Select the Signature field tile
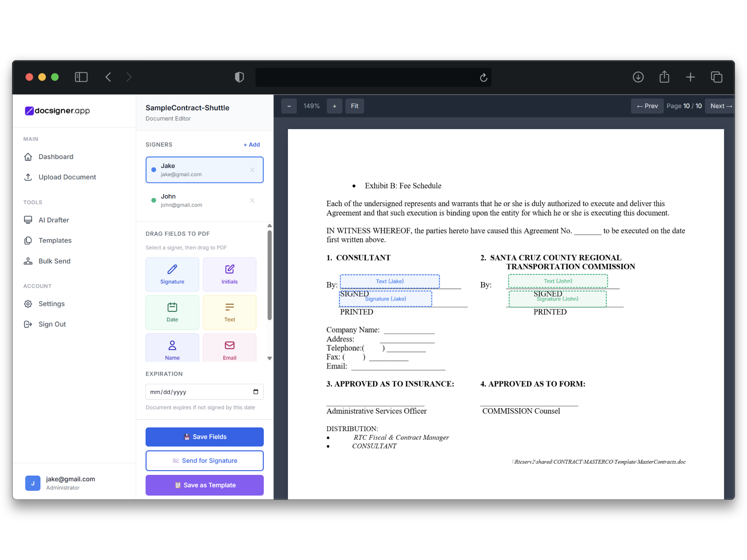Viewport: 747px width, 560px height. [172, 274]
